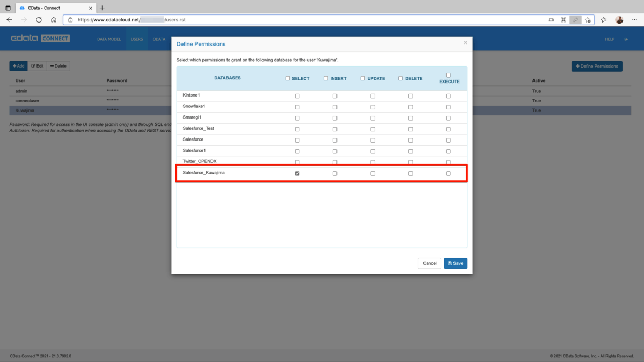The image size is (644, 362).
Task: Click the Save button
Action: point(456,263)
